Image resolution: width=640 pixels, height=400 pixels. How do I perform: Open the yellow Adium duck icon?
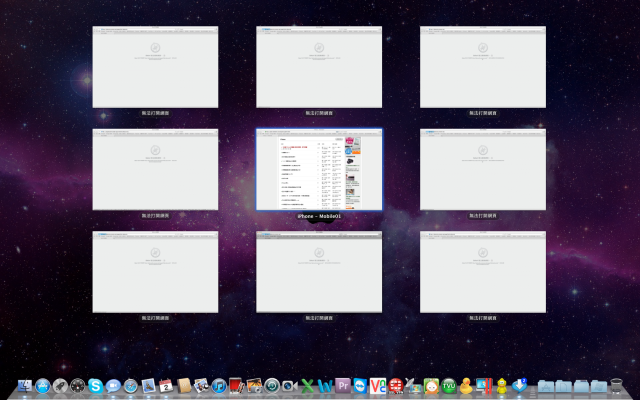click(x=502, y=385)
